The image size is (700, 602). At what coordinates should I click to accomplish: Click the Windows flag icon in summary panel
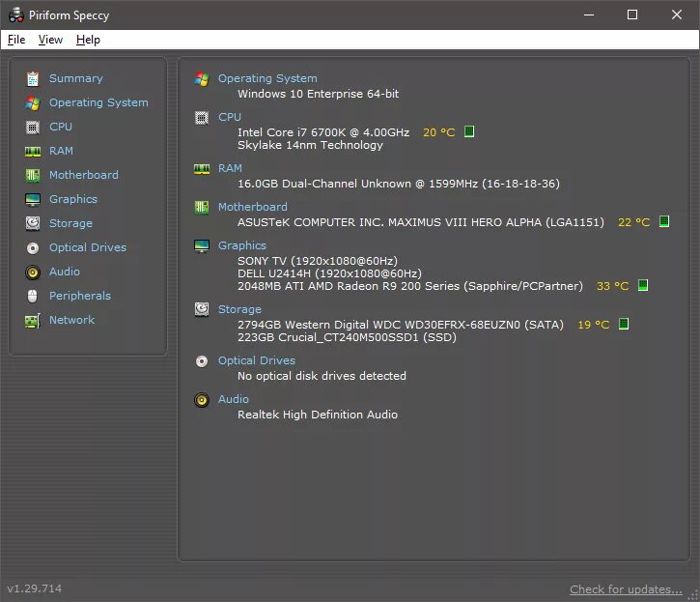(x=202, y=78)
